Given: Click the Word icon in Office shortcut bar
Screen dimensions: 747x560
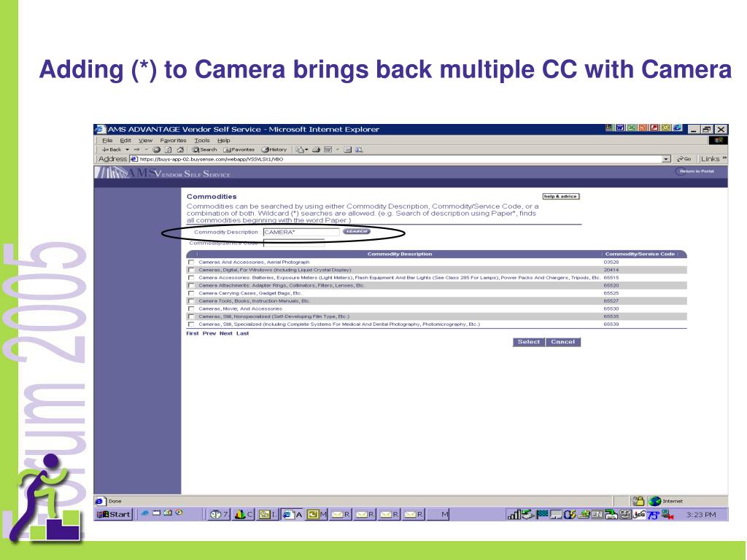Looking at the screenshot, I should coord(620,128).
